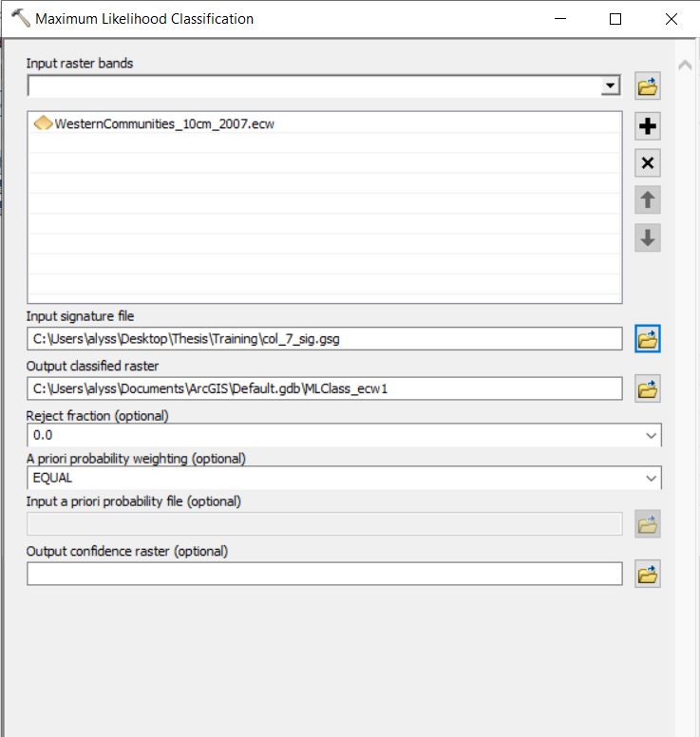Click the Output confidence raster field
The image size is (700, 737).
point(324,574)
